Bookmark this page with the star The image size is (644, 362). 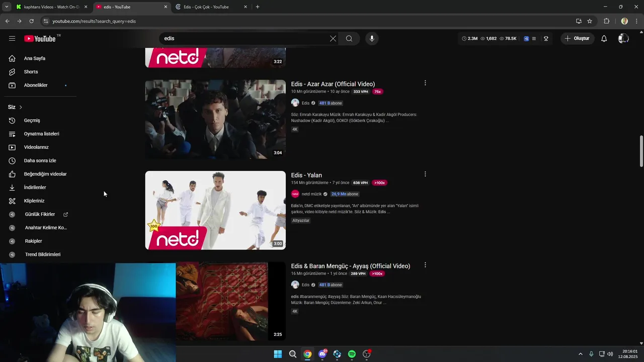coord(590,21)
